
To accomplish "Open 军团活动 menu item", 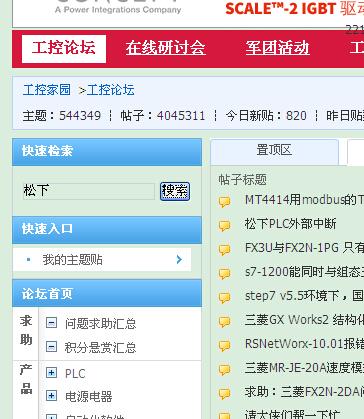I will [277, 48].
